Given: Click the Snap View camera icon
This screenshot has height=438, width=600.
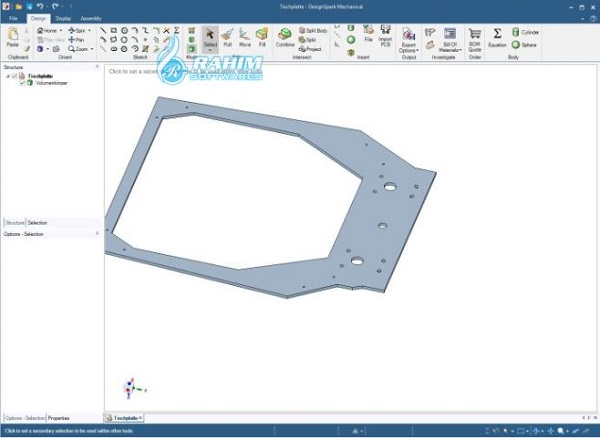Looking at the screenshot, I should point(56,49).
